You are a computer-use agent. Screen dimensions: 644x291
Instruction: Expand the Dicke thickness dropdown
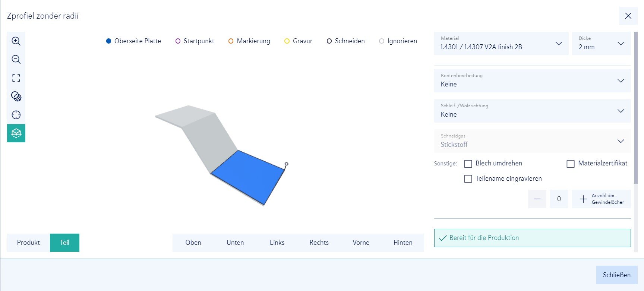point(601,44)
